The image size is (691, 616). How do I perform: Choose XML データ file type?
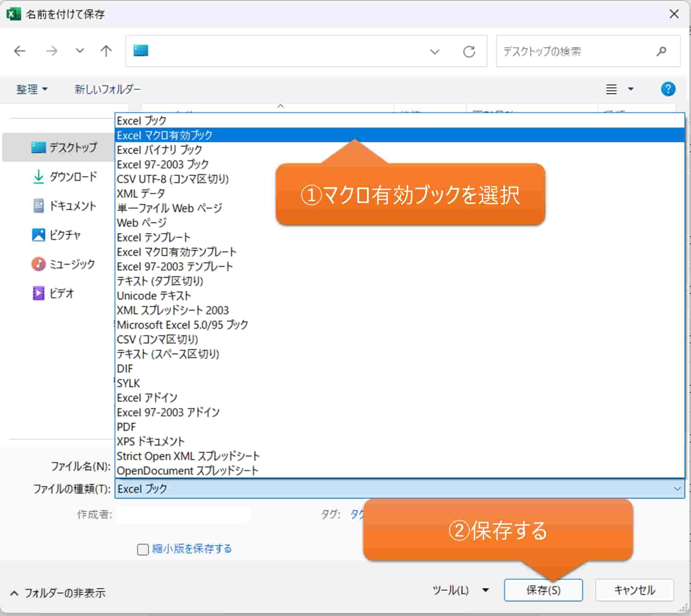400,193
